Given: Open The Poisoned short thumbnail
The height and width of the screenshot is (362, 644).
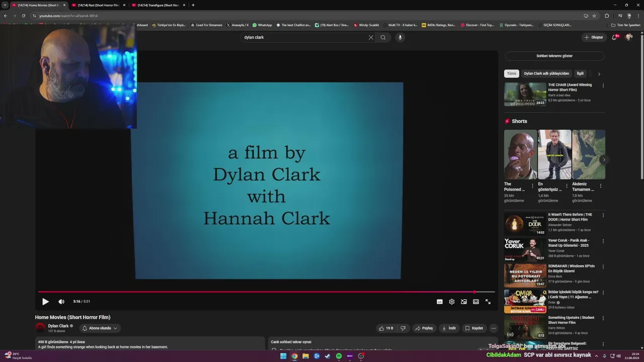Looking at the screenshot, I should (x=521, y=154).
